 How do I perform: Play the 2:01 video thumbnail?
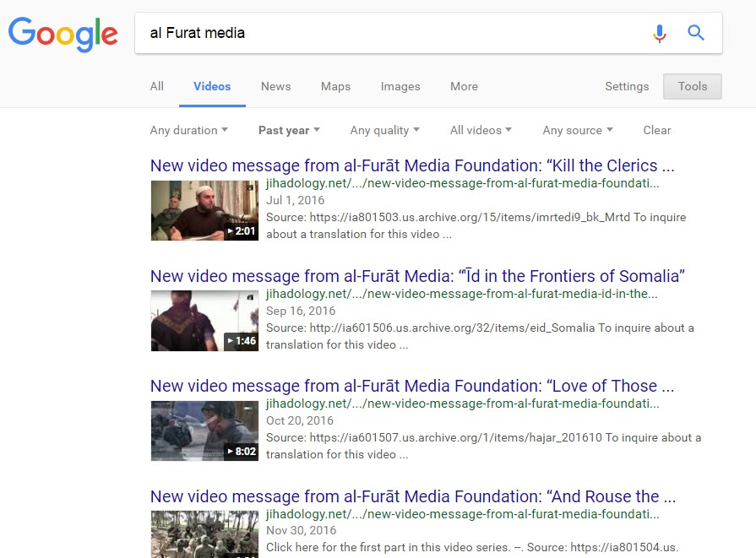click(x=204, y=210)
